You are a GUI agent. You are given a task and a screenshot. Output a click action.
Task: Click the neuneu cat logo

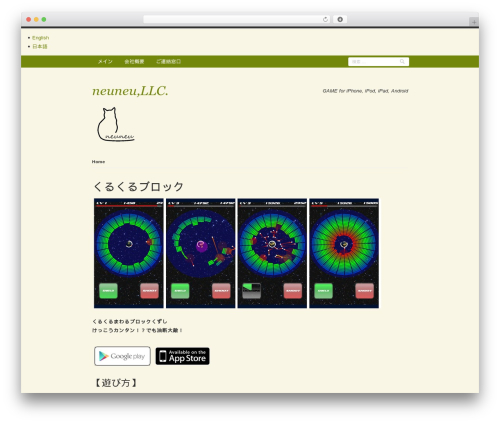pyautogui.click(x=116, y=124)
